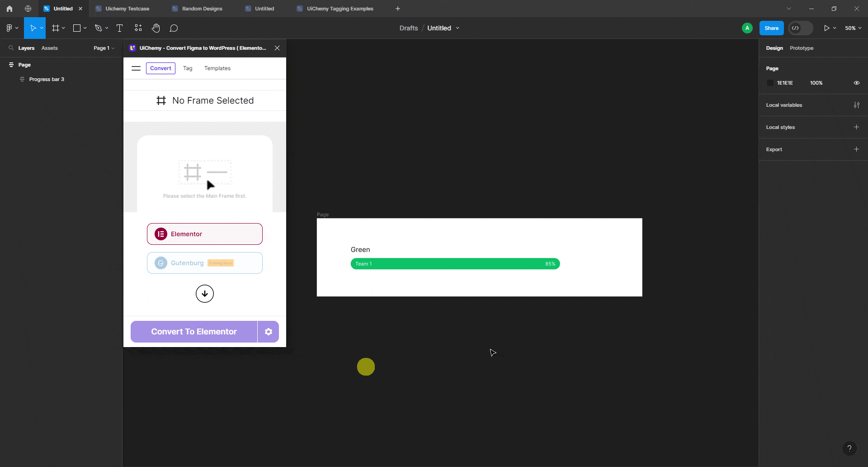
Task: Open the zoom percentage dropdown
Action: (x=853, y=28)
